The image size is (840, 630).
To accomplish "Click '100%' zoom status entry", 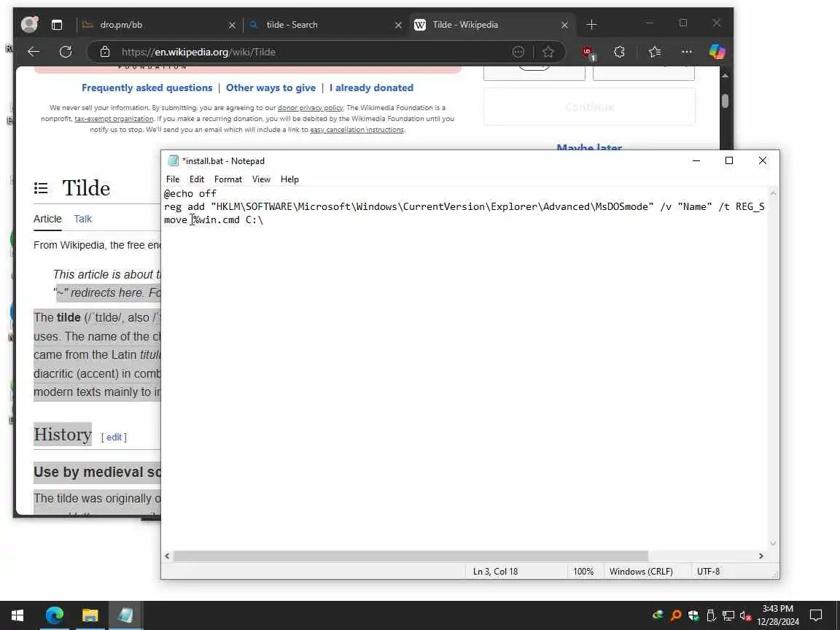I will (x=583, y=572).
